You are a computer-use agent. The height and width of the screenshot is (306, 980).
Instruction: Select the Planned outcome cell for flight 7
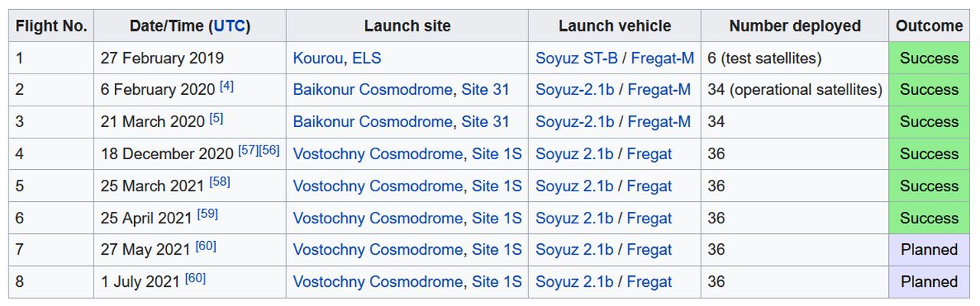click(x=929, y=250)
